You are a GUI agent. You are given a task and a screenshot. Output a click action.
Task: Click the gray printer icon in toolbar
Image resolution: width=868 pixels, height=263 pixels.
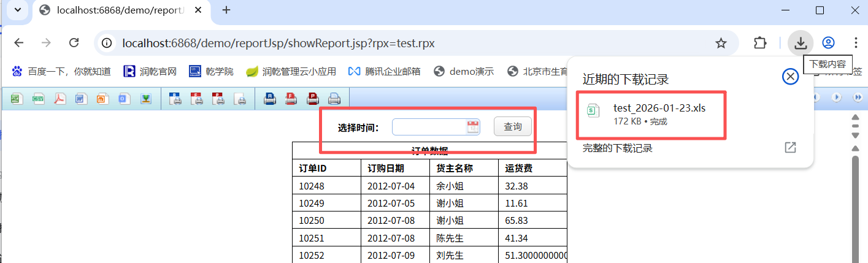(x=334, y=98)
